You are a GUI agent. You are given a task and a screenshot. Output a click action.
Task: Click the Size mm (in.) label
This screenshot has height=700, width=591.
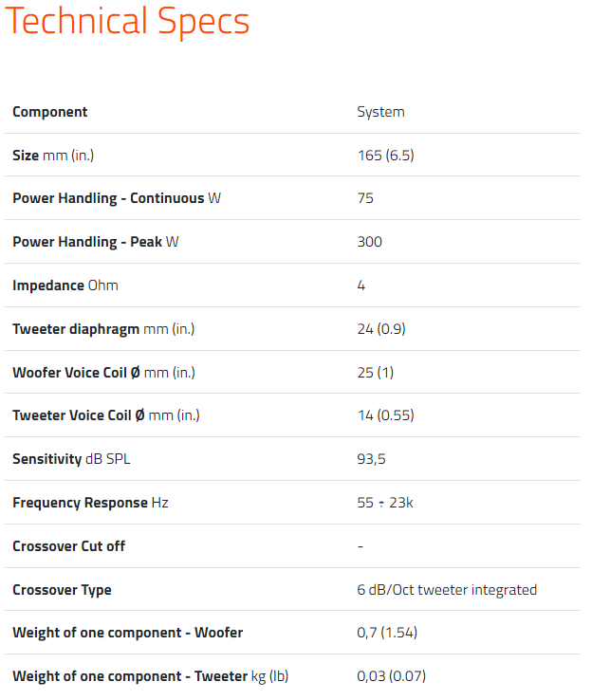click(x=53, y=156)
